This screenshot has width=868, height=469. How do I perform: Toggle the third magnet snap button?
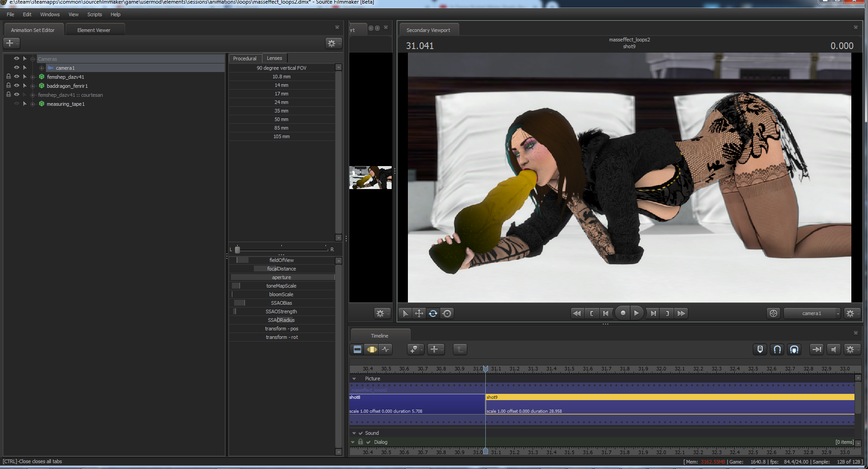[794, 349]
